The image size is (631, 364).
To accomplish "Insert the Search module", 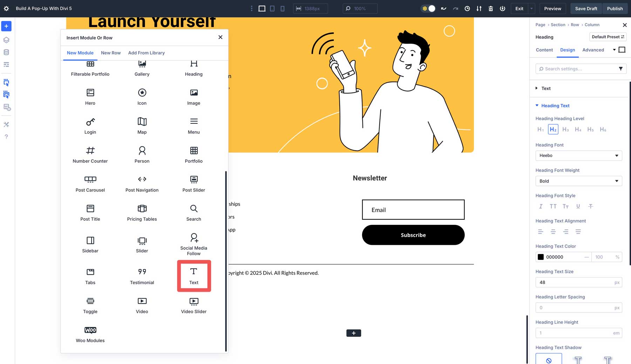I will (194, 212).
